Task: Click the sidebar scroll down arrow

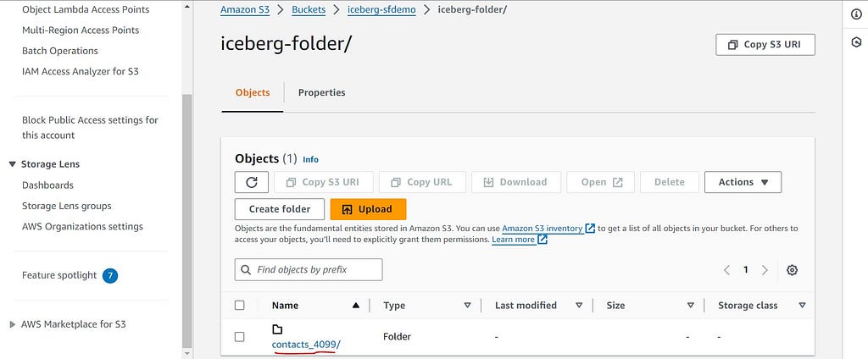Action: coord(186,352)
